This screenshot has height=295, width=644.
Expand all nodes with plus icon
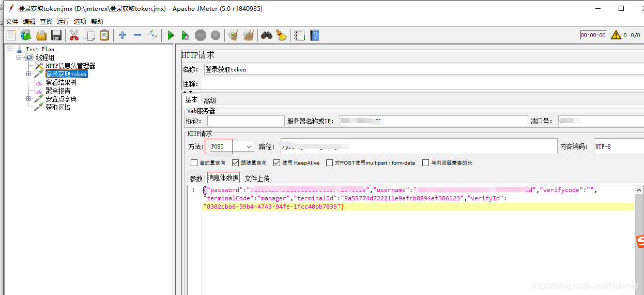[x=122, y=35]
